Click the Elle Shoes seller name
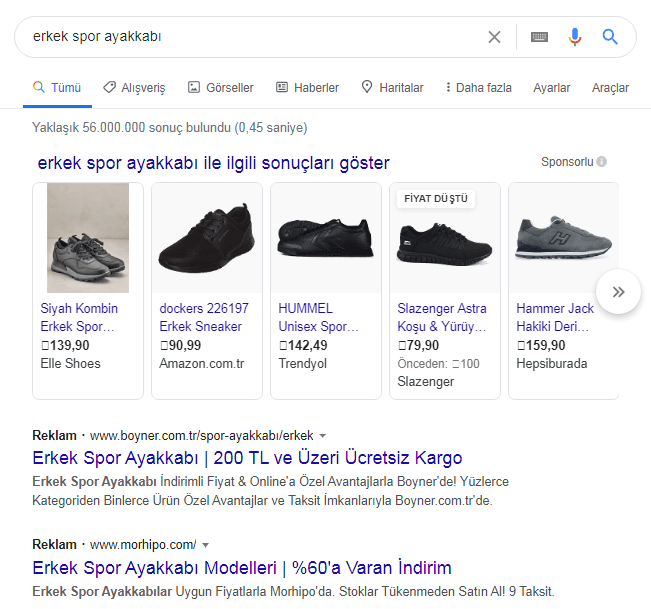 [x=71, y=363]
